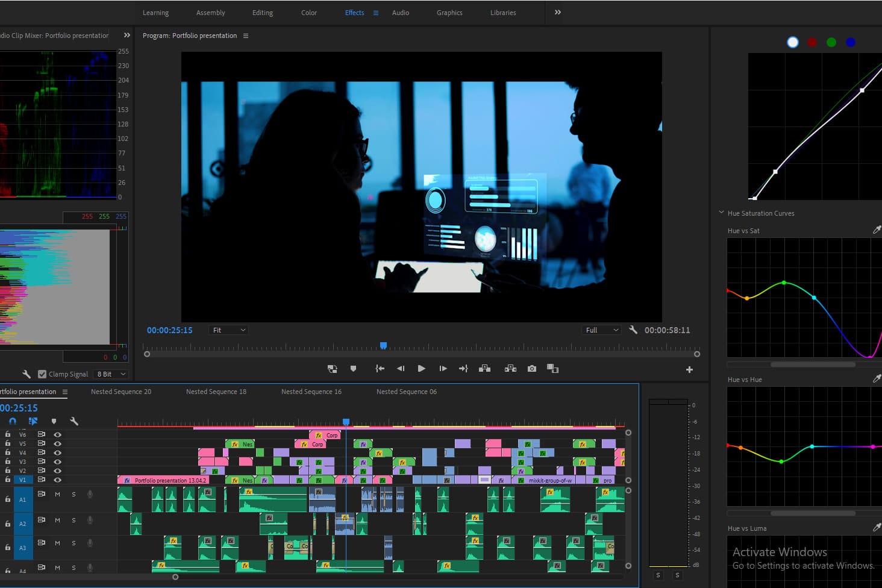Image resolution: width=882 pixels, height=588 pixels.
Task: Open the Fit zoom level dropdown
Action: 229,330
